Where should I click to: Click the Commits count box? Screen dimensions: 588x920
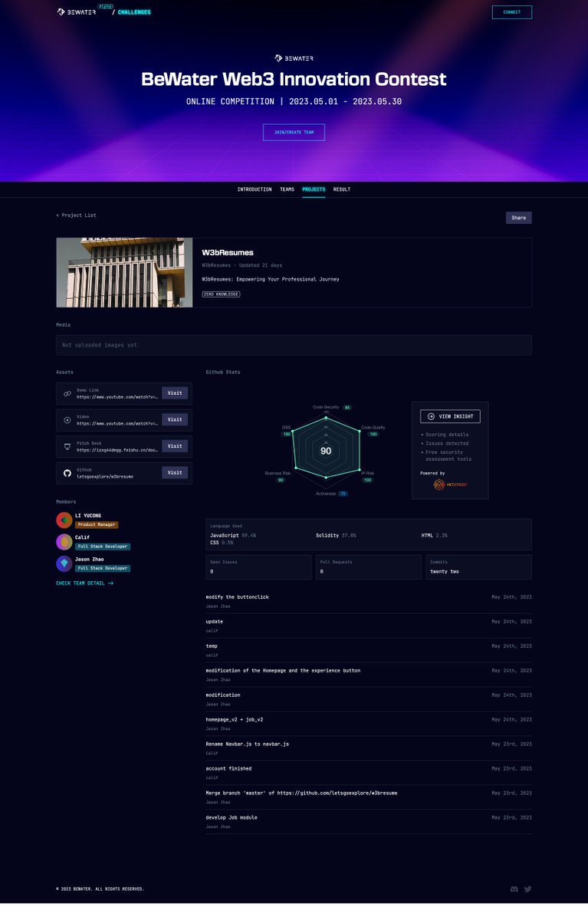pos(478,567)
